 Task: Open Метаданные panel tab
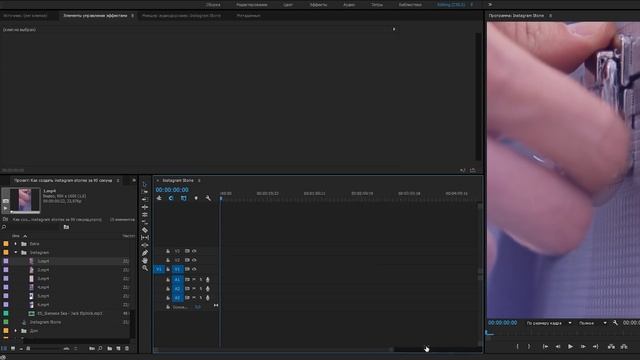click(248, 16)
